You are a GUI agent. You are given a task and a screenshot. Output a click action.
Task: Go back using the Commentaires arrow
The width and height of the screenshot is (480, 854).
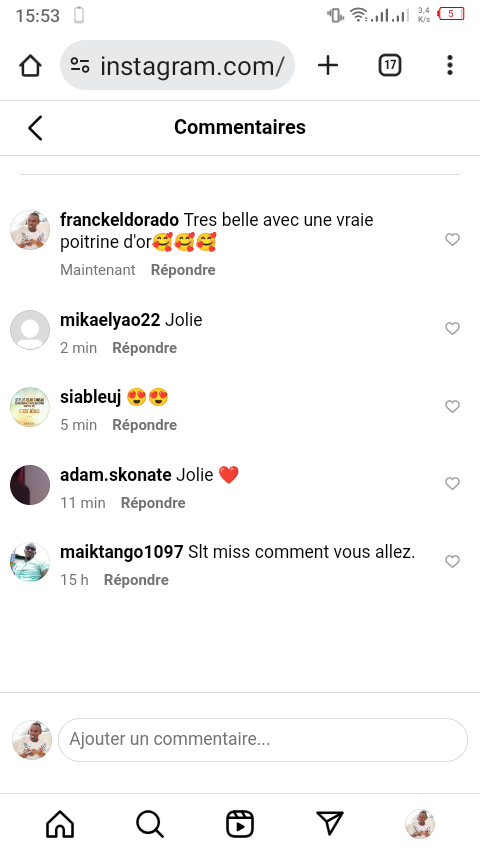point(35,128)
